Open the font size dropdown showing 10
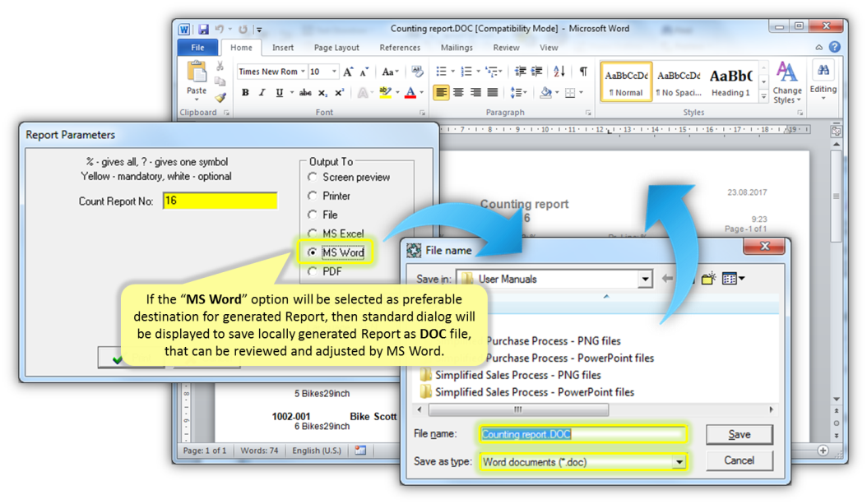867x504 pixels. pyautogui.click(x=334, y=72)
